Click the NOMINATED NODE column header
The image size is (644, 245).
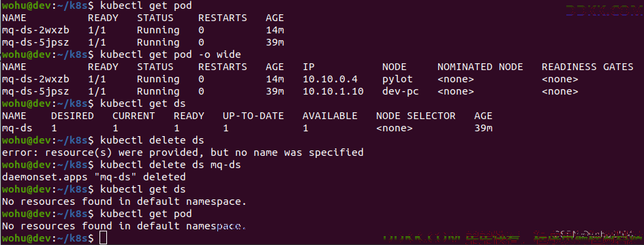click(x=480, y=67)
